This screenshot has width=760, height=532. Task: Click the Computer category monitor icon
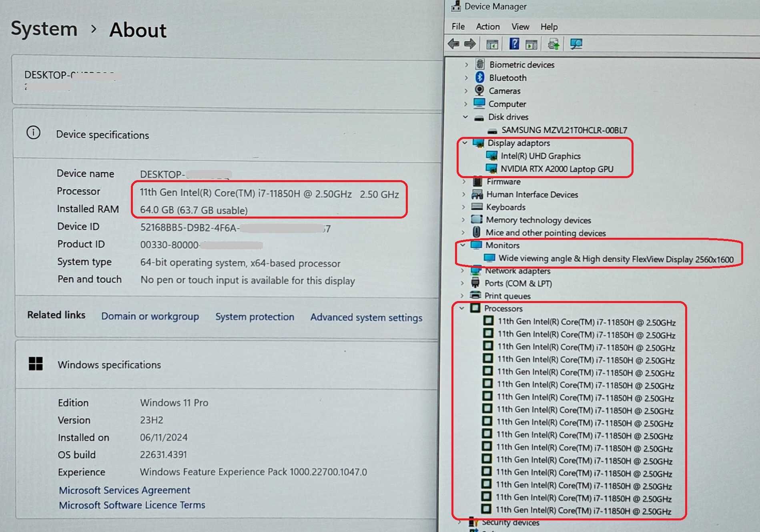point(479,103)
